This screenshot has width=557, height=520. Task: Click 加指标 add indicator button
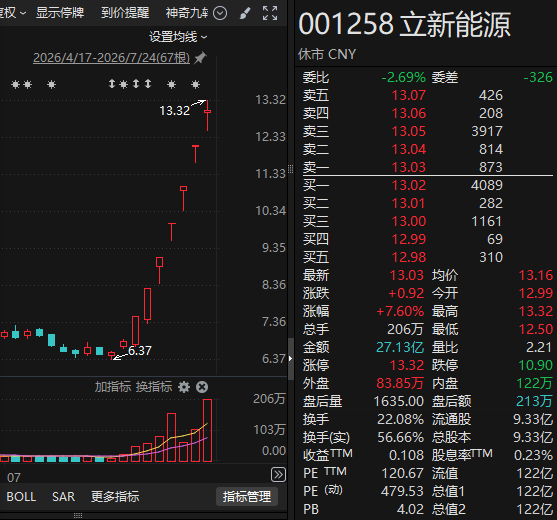coord(113,387)
